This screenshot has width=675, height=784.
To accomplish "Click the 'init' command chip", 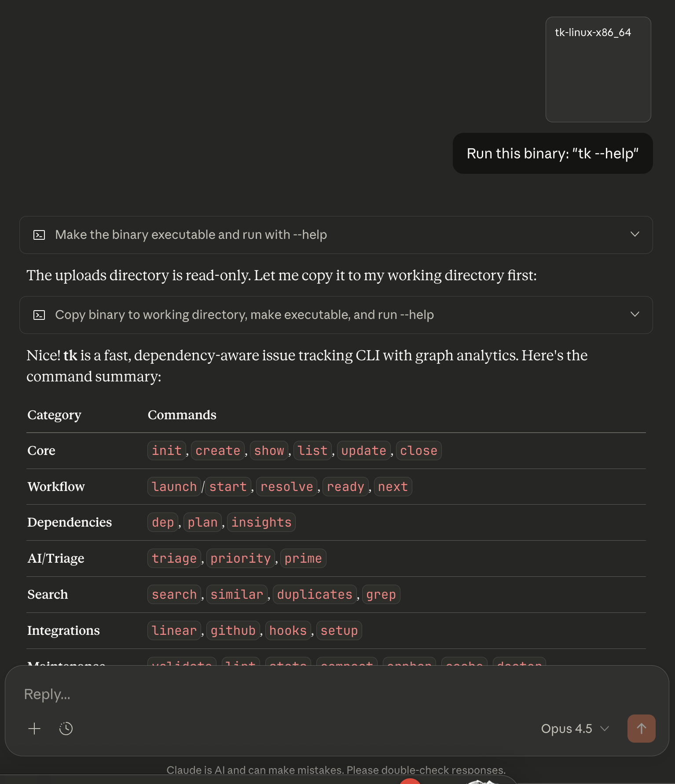I will [167, 451].
